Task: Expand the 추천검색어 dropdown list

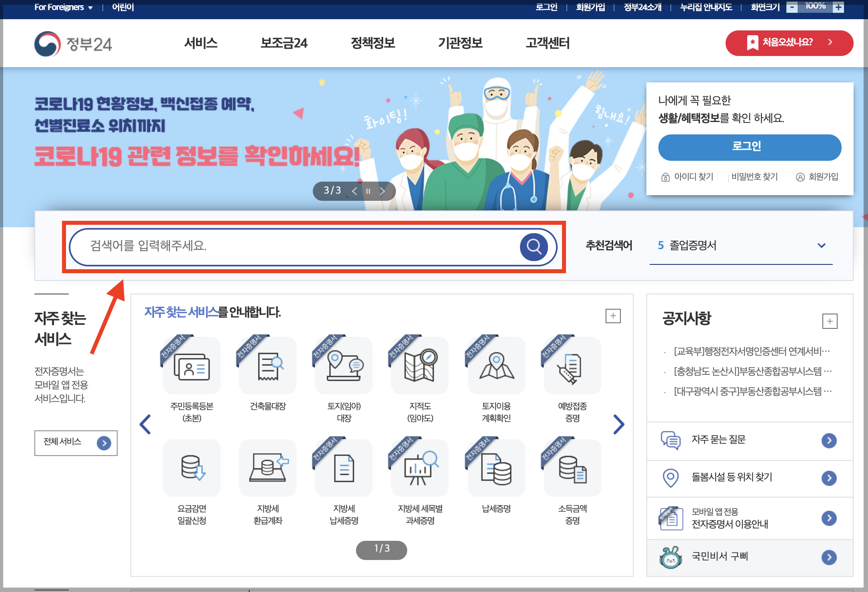Action: 821,246
